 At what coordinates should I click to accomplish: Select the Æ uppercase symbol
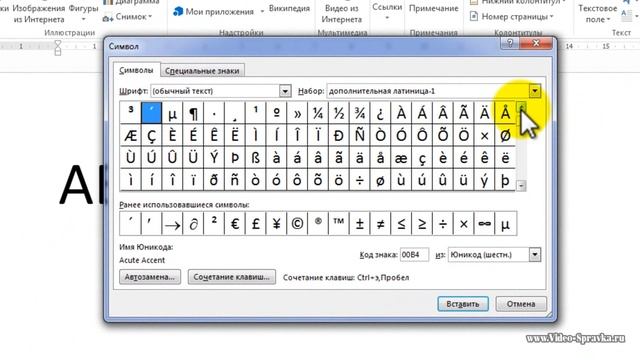click(131, 136)
